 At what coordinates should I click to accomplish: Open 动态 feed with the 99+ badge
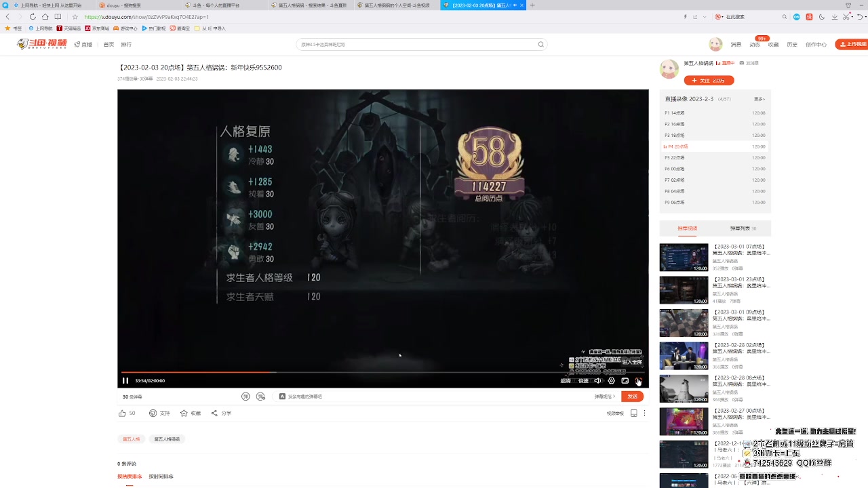(755, 44)
